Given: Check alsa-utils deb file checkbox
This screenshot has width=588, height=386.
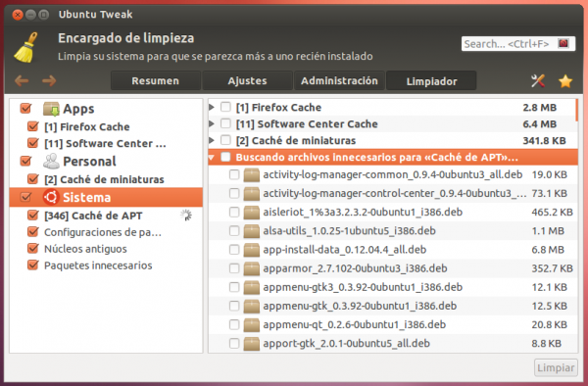Looking at the screenshot, I should (234, 231).
